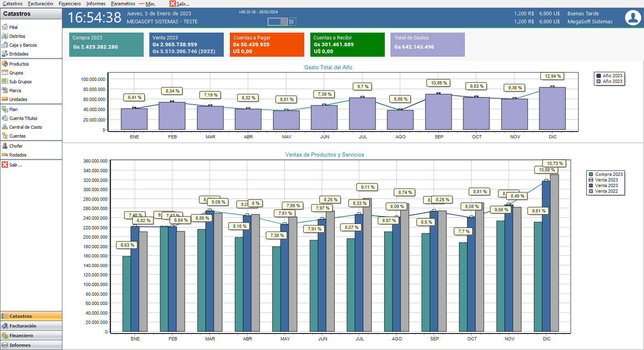This screenshot has width=644, height=350.
Task: Click the 16:54:38 clock display
Action: tap(94, 18)
